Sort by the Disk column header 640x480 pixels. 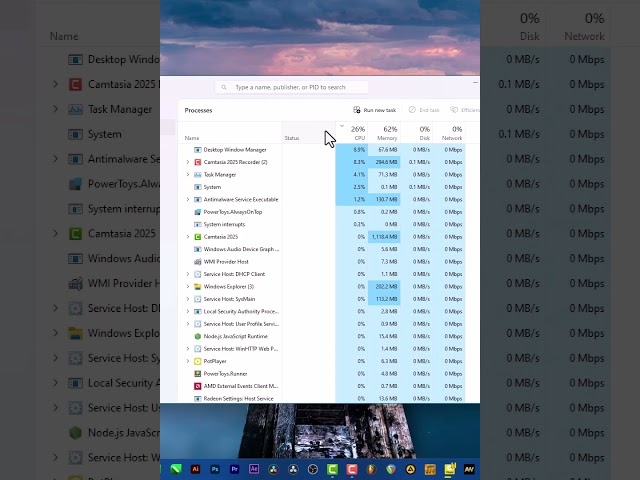[x=416, y=133]
